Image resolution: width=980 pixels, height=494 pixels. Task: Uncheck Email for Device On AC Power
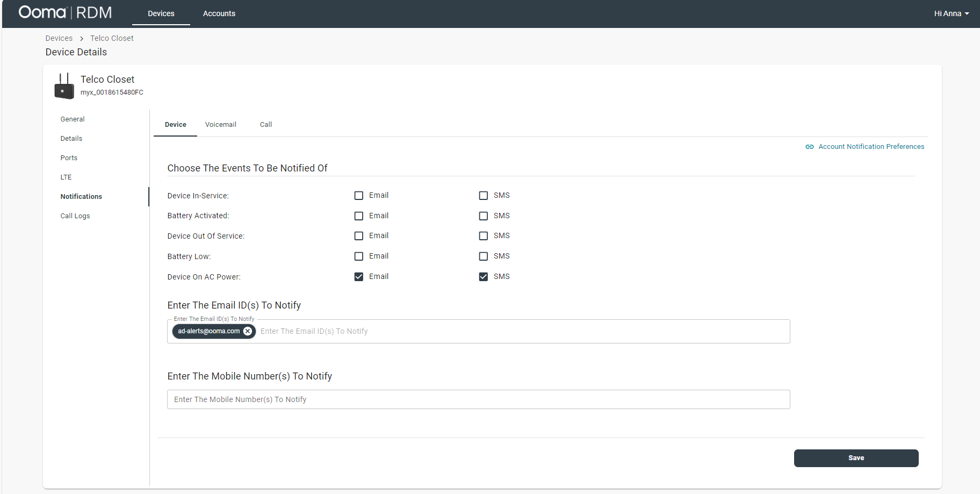tap(359, 277)
